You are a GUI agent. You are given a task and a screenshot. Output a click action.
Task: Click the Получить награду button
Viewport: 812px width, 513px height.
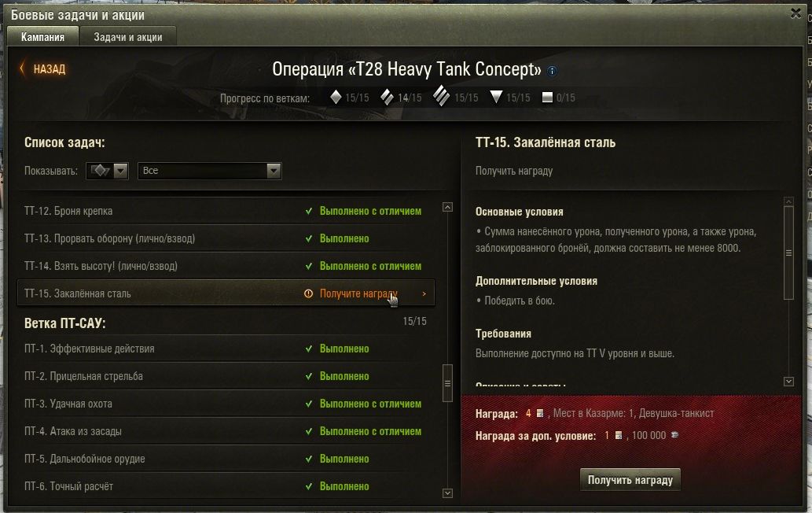(x=630, y=480)
